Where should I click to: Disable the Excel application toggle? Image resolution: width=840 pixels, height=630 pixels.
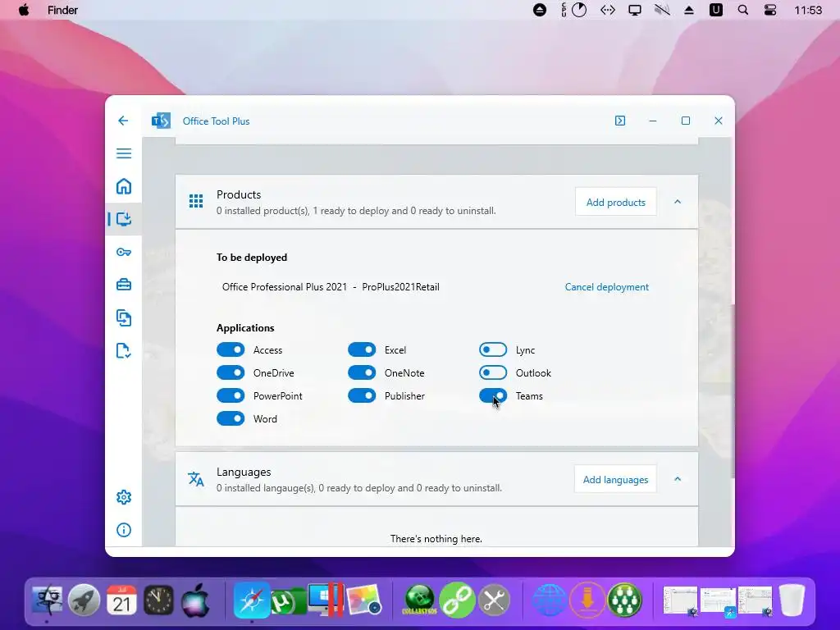362,349
